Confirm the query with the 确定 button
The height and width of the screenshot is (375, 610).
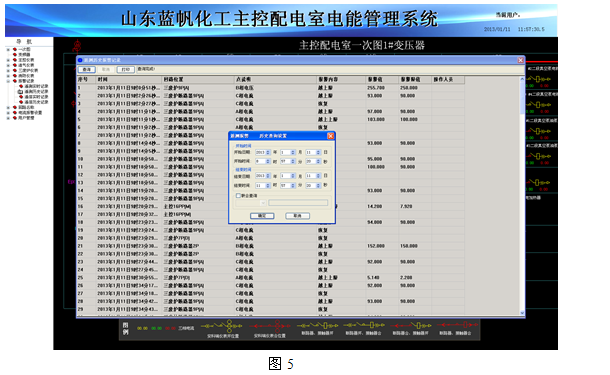(262, 216)
